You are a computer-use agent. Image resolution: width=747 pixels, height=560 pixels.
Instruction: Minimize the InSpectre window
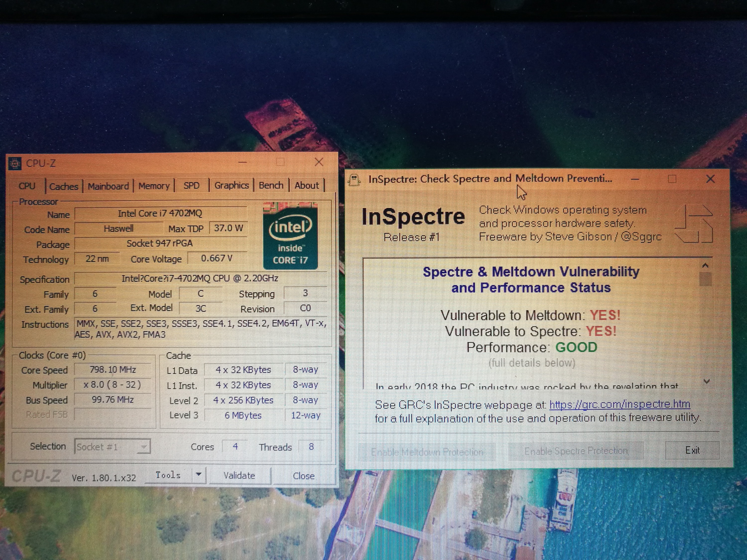tap(635, 179)
